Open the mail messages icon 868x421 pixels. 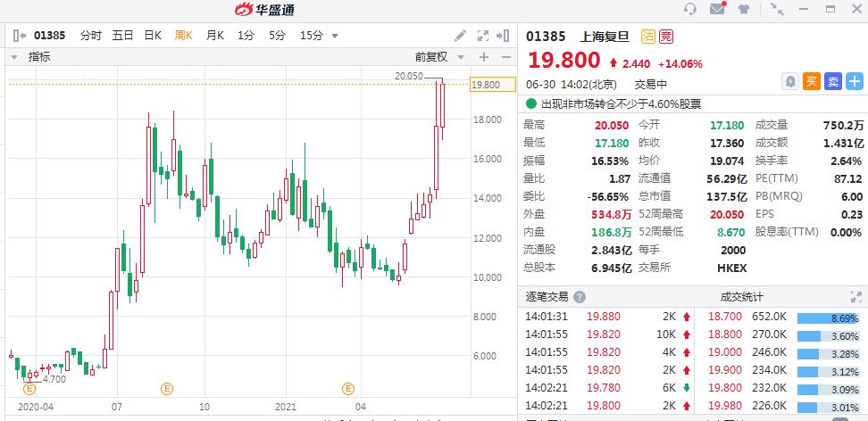coord(717,8)
